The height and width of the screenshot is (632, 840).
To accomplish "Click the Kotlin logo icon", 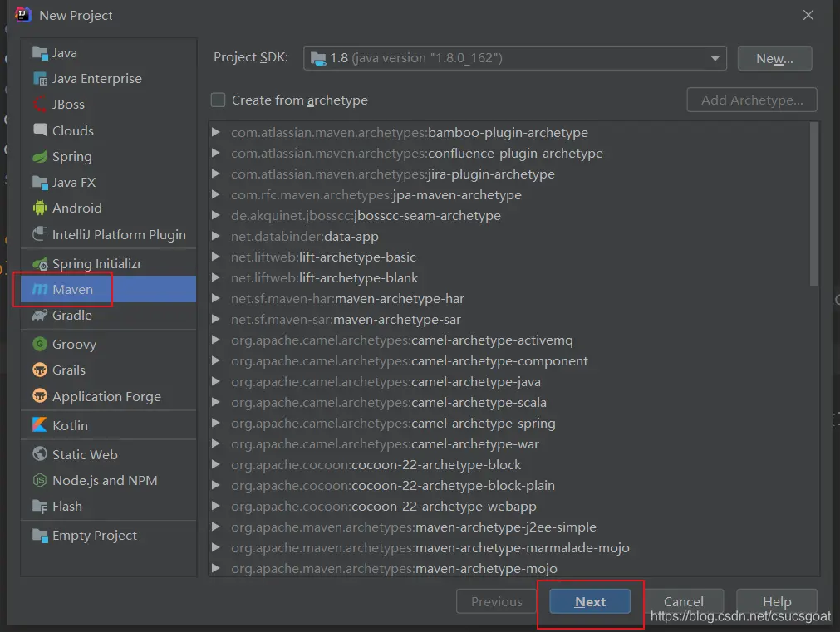I will pos(39,425).
